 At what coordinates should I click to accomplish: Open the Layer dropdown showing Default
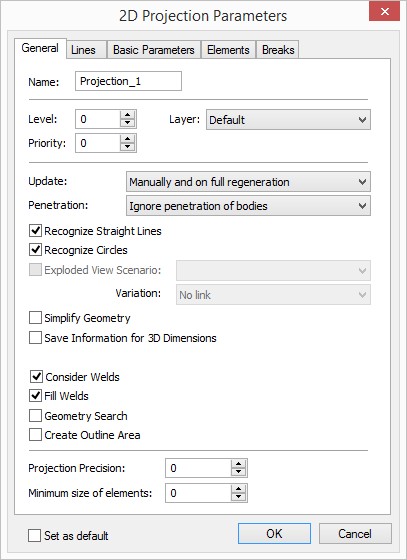pos(288,120)
